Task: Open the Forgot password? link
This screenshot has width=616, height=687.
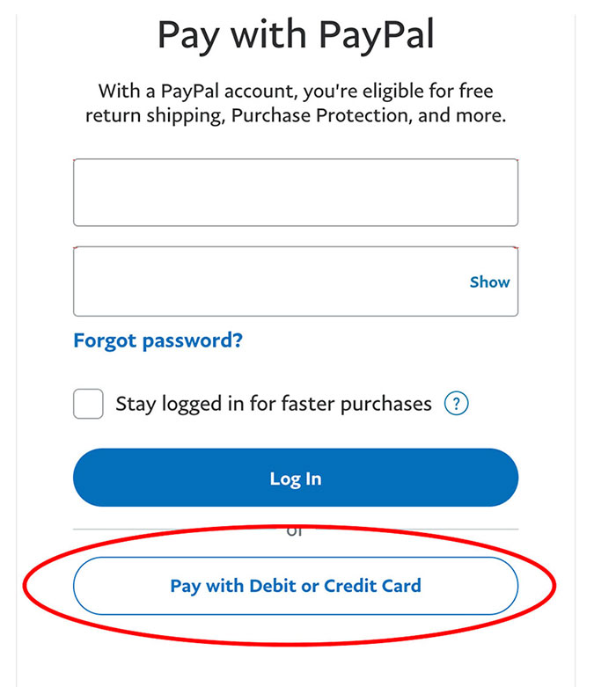Action: point(158,340)
